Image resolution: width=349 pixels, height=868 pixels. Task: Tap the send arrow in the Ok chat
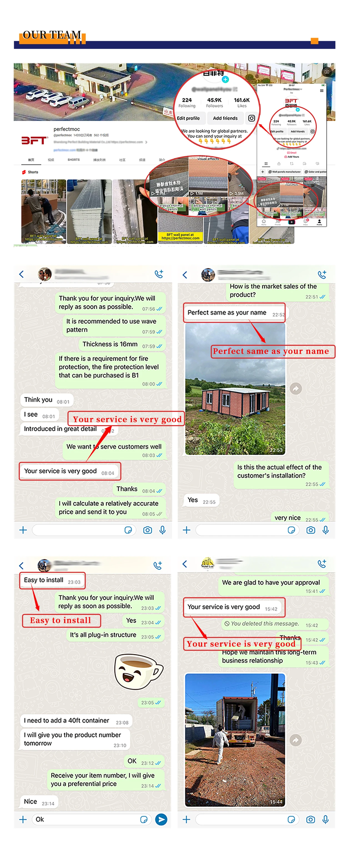click(x=161, y=819)
